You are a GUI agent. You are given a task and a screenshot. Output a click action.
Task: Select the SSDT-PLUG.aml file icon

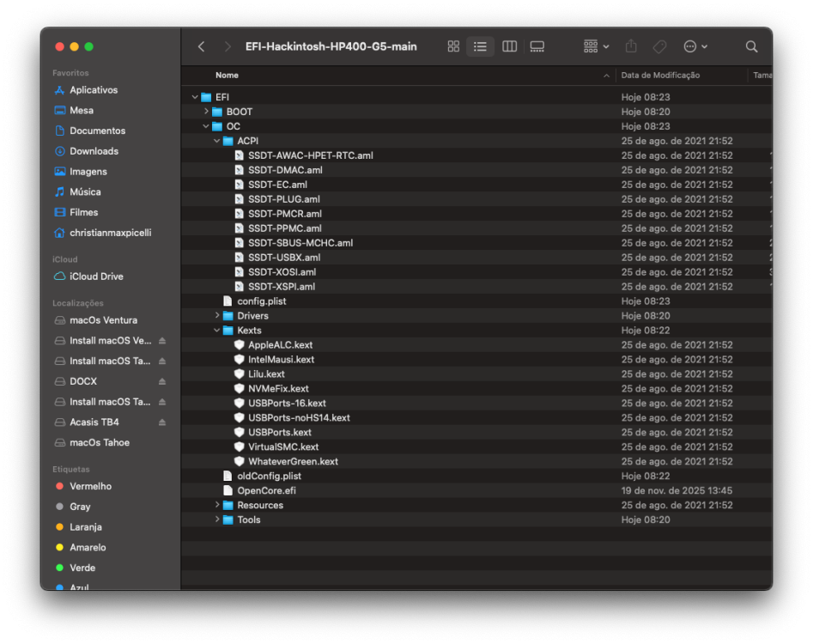239,198
